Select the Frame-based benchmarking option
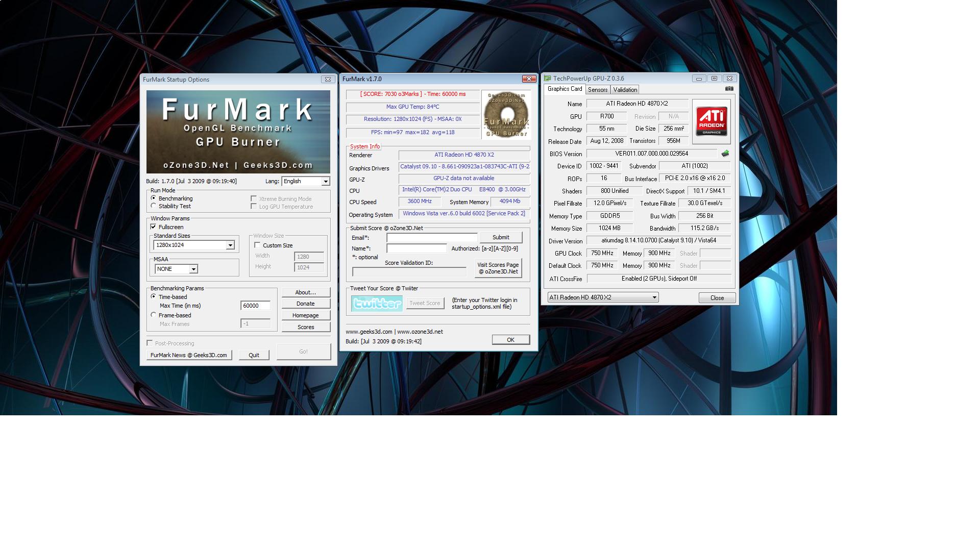The image size is (980, 551). 154,315
